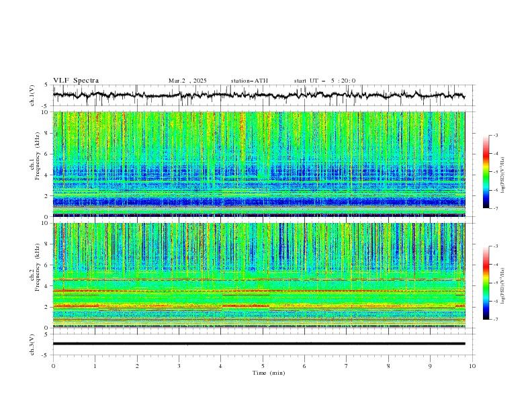Click time axis tick label "0"

[53, 366]
